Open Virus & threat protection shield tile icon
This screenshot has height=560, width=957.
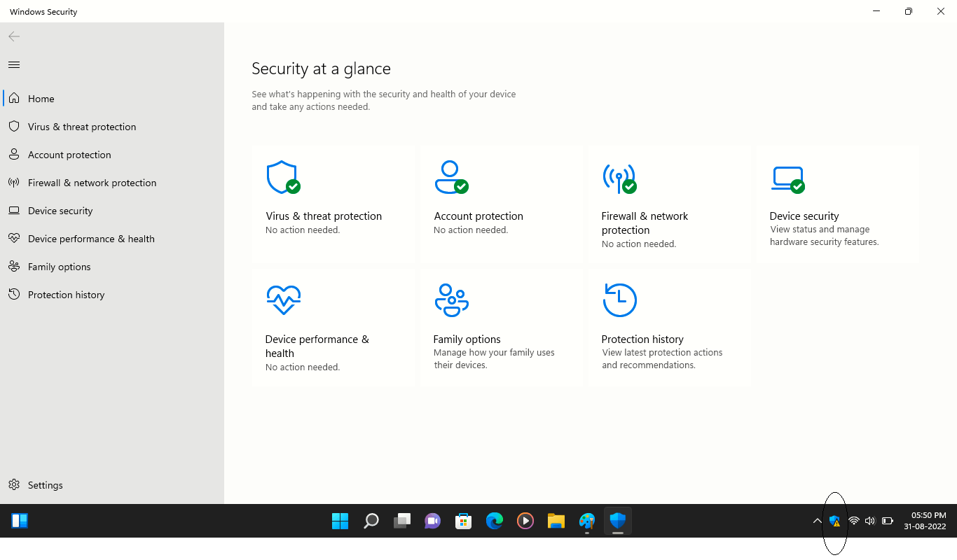click(283, 177)
